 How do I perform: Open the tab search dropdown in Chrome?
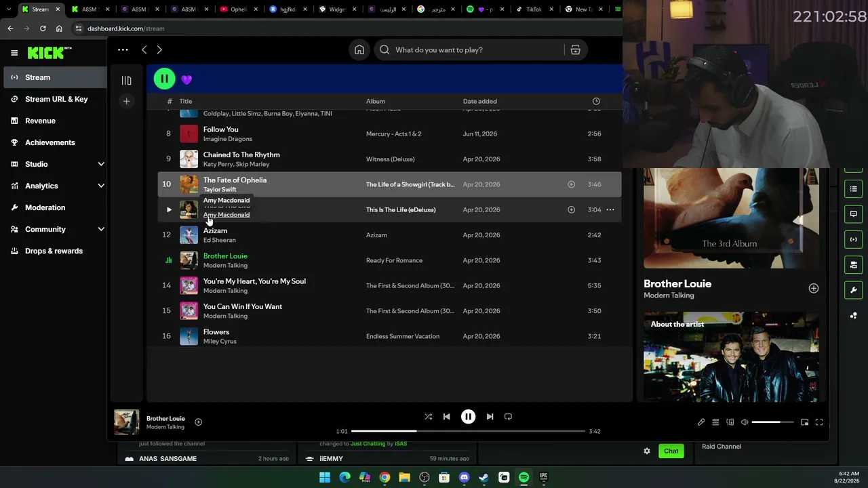(x=8, y=9)
